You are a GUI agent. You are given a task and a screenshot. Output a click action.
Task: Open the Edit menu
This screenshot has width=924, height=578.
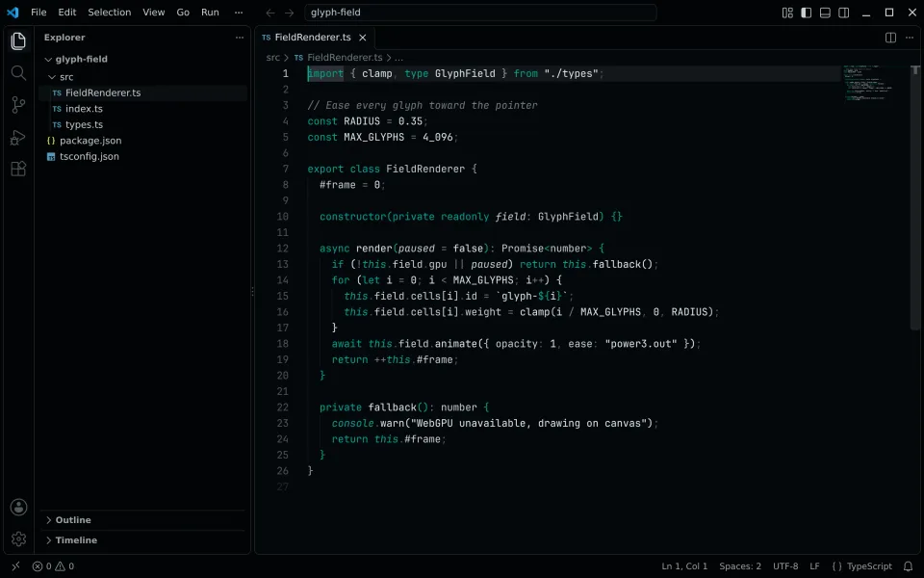67,13
